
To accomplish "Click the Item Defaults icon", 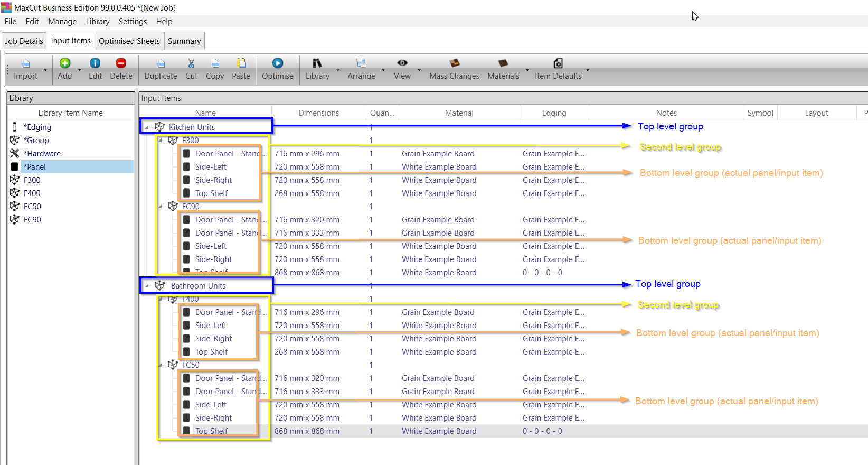I will click(558, 63).
